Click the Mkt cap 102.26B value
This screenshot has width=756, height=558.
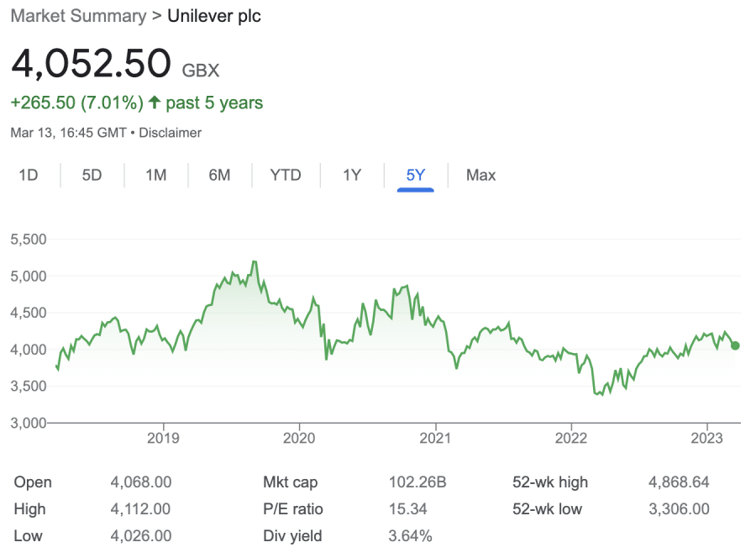pyautogui.click(x=417, y=482)
